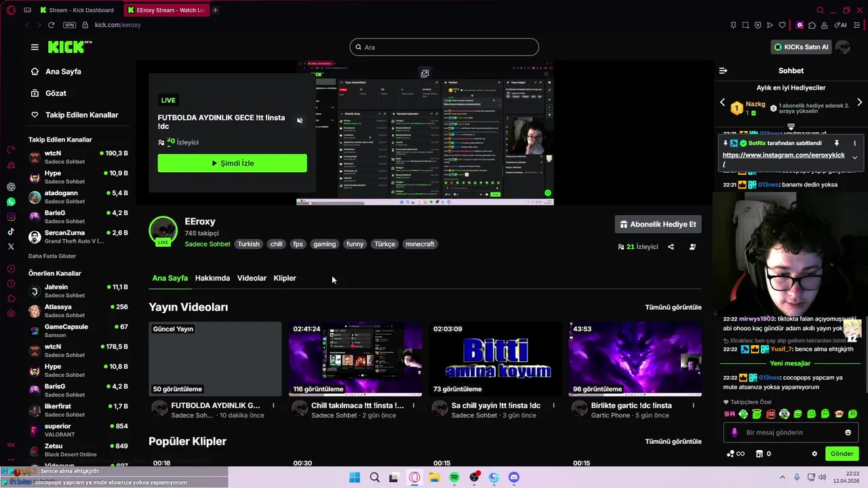Click Abonelik Hediye Et button
Screen dimensions: 868x488
658,224
